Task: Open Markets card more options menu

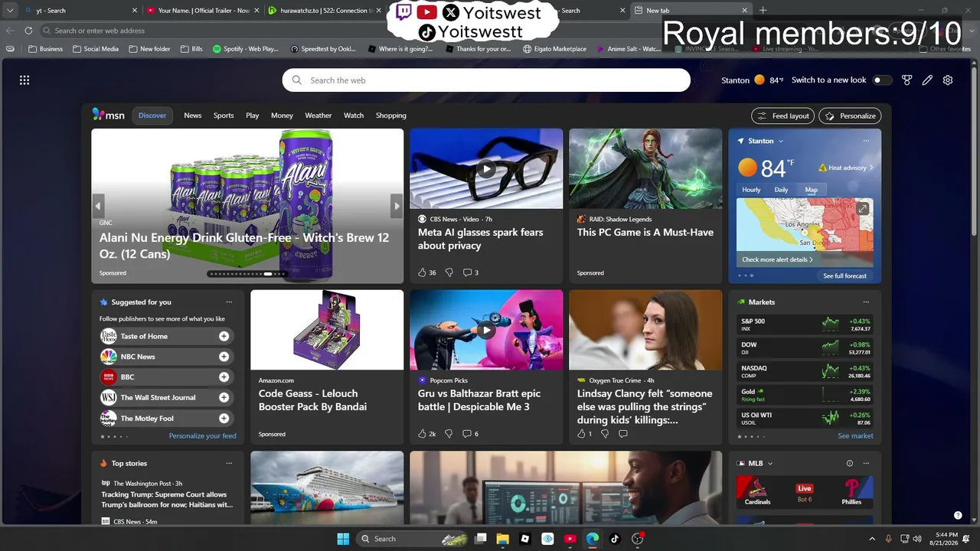Action: tap(866, 302)
